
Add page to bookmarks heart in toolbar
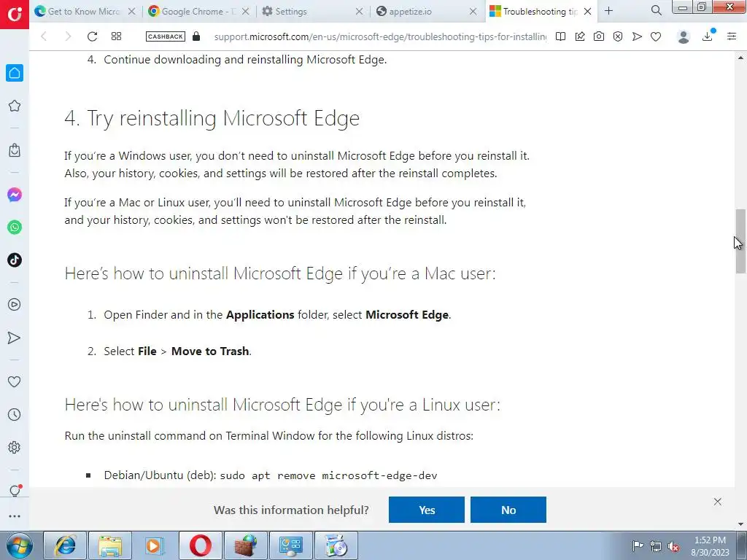point(656,36)
